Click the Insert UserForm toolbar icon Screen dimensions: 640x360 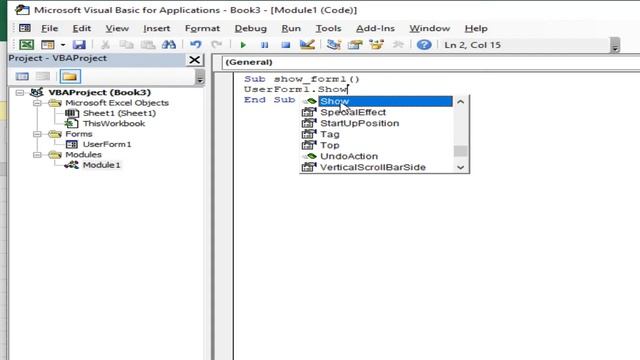coord(48,44)
